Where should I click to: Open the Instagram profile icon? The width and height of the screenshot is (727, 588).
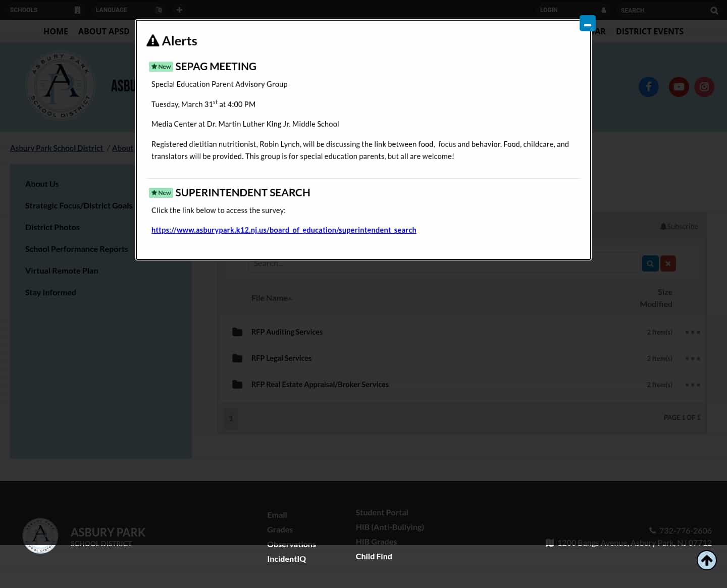[x=704, y=87]
